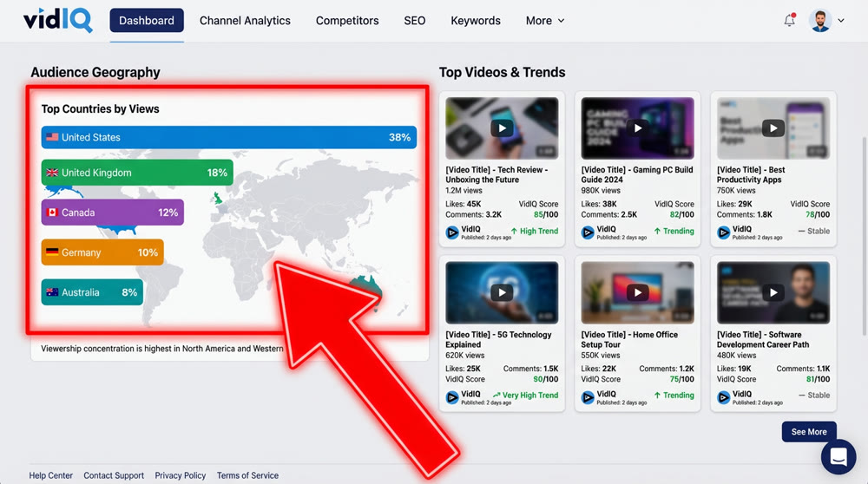
Task: Click VidIQ channel icon on Tech Review card
Action: pyautogui.click(x=452, y=232)
